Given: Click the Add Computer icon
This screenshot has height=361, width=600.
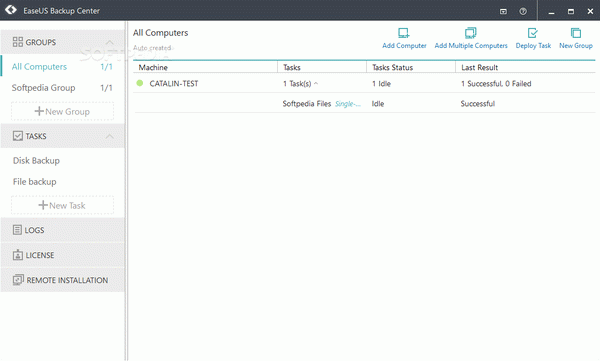Looking at the screenshot, I should (x=403, y=33).
